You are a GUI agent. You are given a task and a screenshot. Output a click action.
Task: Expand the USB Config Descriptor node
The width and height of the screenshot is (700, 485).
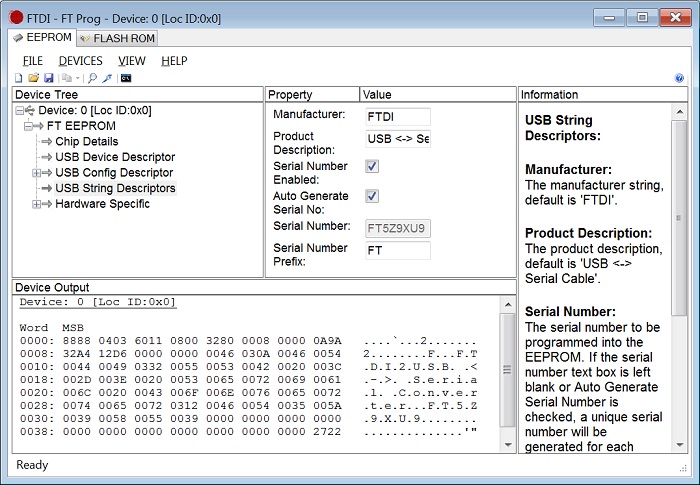click(x=36, y=173)
